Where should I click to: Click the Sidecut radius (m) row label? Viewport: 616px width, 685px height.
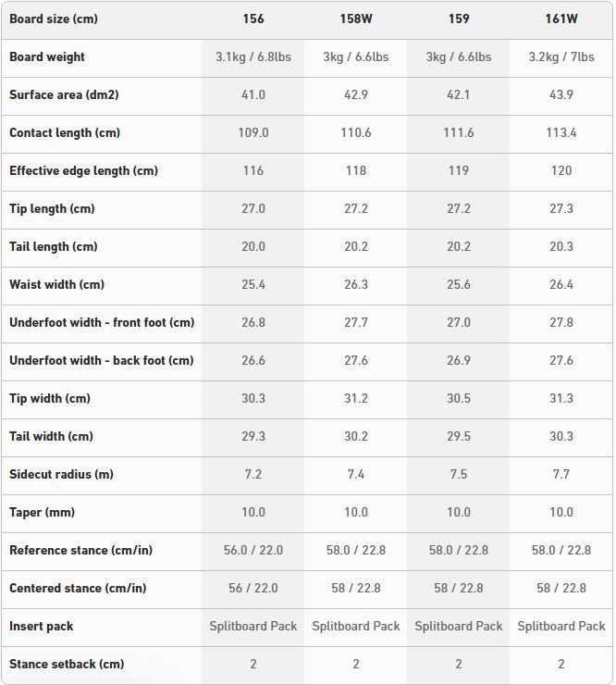[x=61, y=474]
